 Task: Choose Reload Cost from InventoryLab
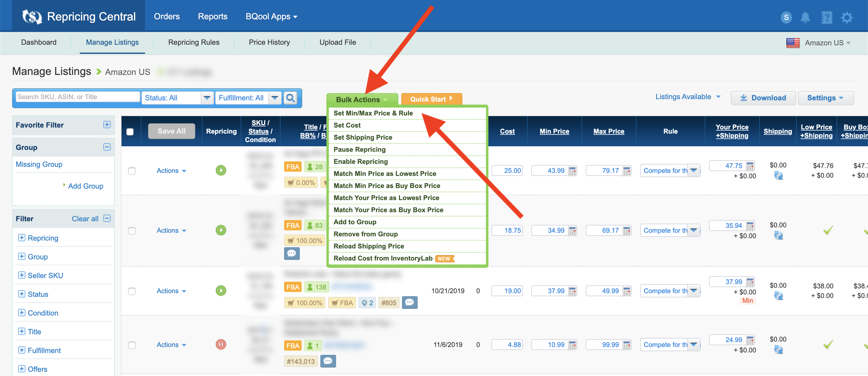point(407,258)
